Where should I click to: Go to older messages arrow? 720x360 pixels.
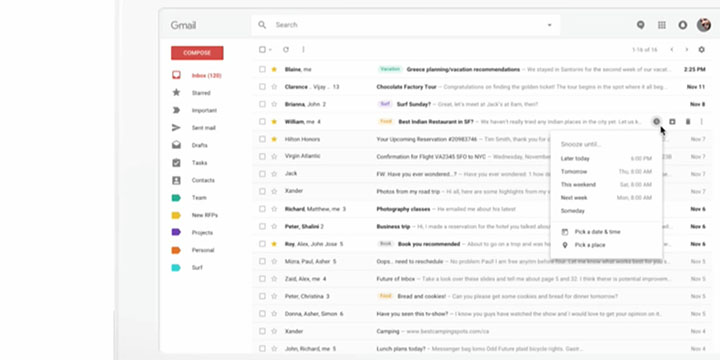(686, 50)
